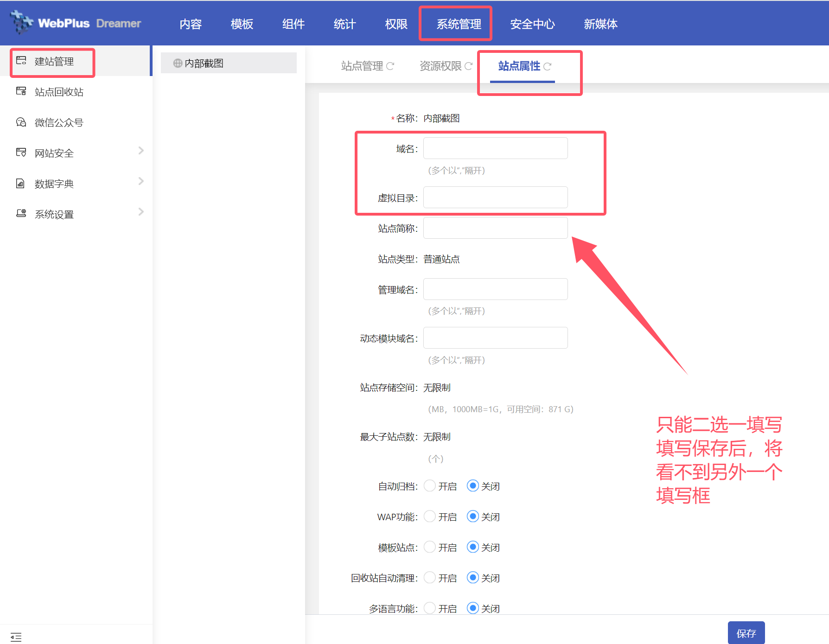Focus the 站点简称 text box
Image resolution: width=829 pixels, height=644 pixels.
[x=495, y=228]
